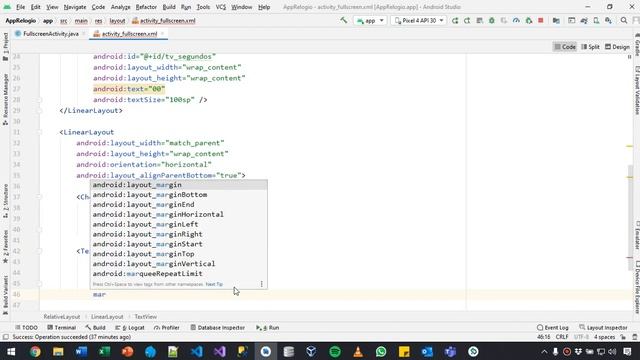Viewport: 640px width, 360px height.
Task: Click the Search Everywhere magnifier icon
Action: click(x=624, y=20)
